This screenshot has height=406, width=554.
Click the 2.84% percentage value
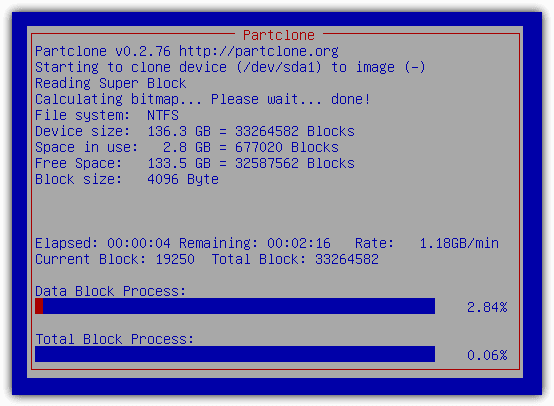click(x=487, y=307)
